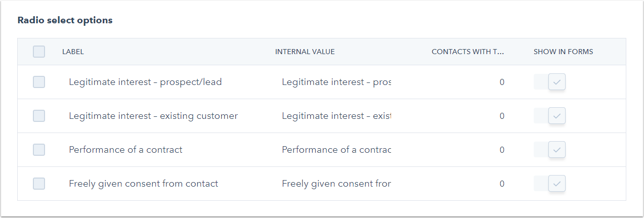Click the INTERNAL VALUE column header

tap(305, 52)
